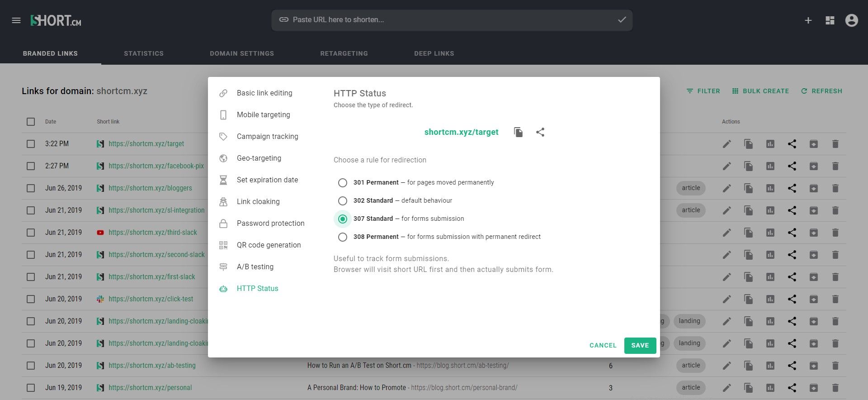Click the Paste URL here to shorten field
This screenshot has width=868, height=400.
(452, 20)
